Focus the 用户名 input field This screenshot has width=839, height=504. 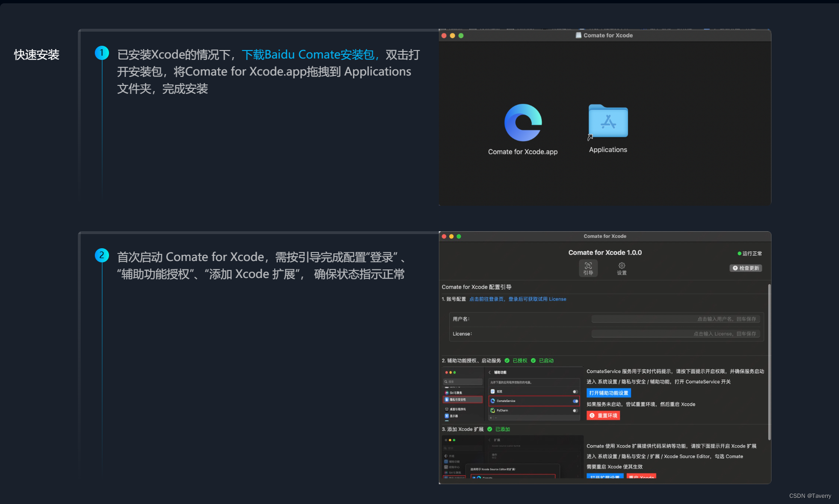click(x=676, y=319)
